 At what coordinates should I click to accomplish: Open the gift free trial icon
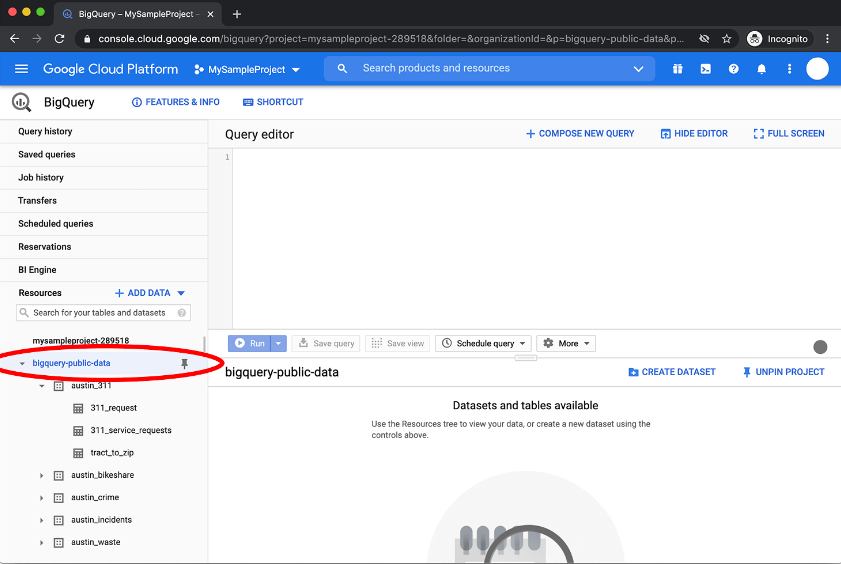677,69
